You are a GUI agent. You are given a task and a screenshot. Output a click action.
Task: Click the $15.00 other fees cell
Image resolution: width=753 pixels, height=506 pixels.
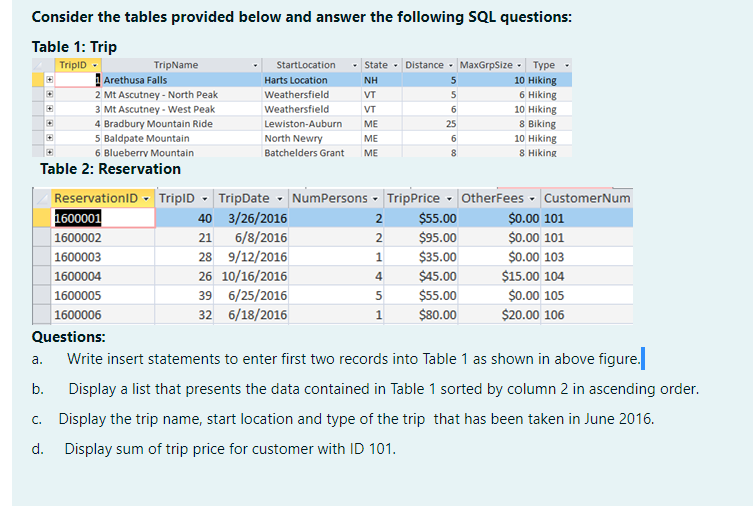click(x=499, y=276)
